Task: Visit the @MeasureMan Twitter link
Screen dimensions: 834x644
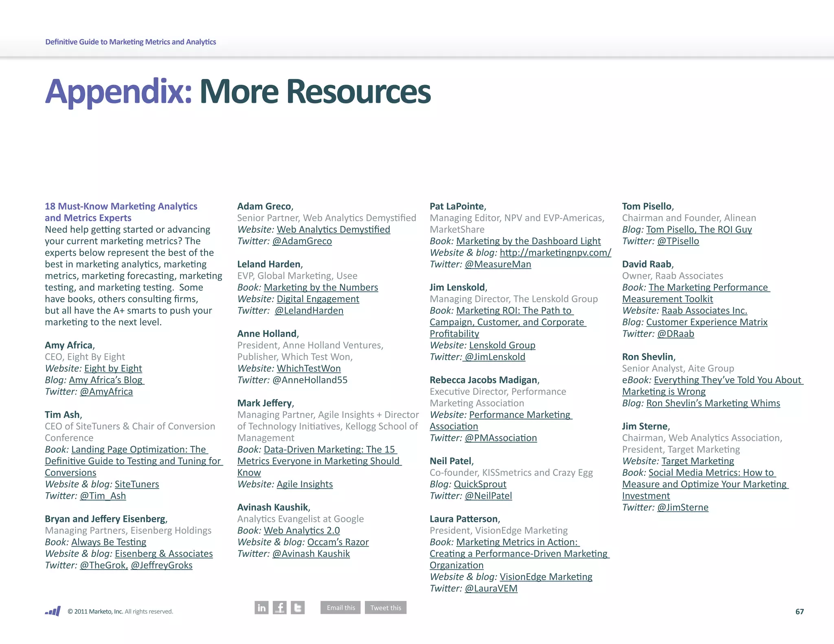Action: (x=498, y=264)
